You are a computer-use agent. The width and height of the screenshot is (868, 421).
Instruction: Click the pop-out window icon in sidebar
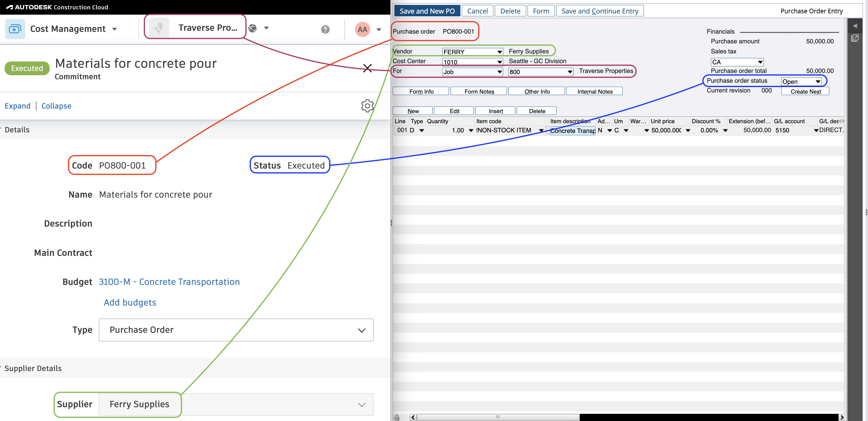pyautogui.click(x=855, y=38)
